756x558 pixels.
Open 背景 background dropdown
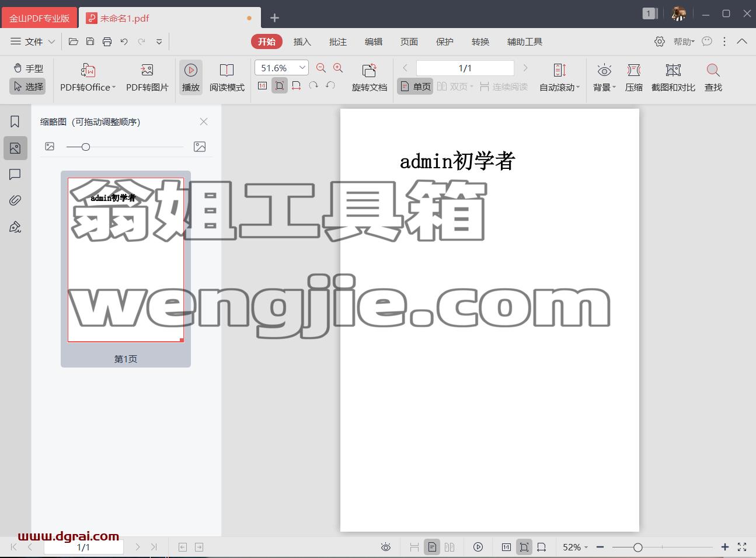coord(604,78)
